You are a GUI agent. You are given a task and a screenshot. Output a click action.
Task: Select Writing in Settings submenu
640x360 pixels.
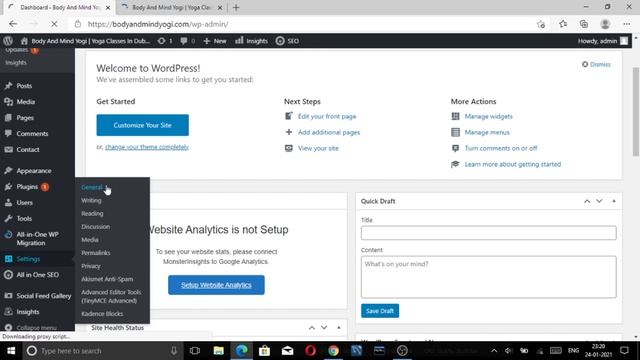(x=91, y=200)
